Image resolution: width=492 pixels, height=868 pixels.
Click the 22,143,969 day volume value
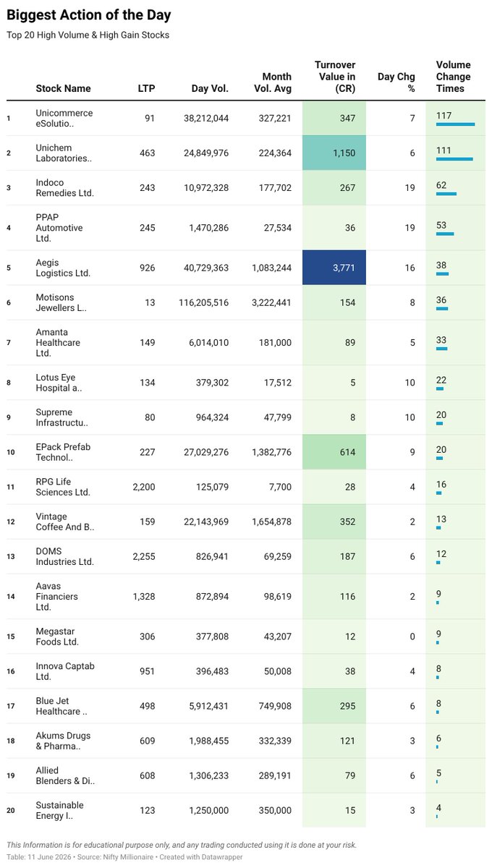206,522
